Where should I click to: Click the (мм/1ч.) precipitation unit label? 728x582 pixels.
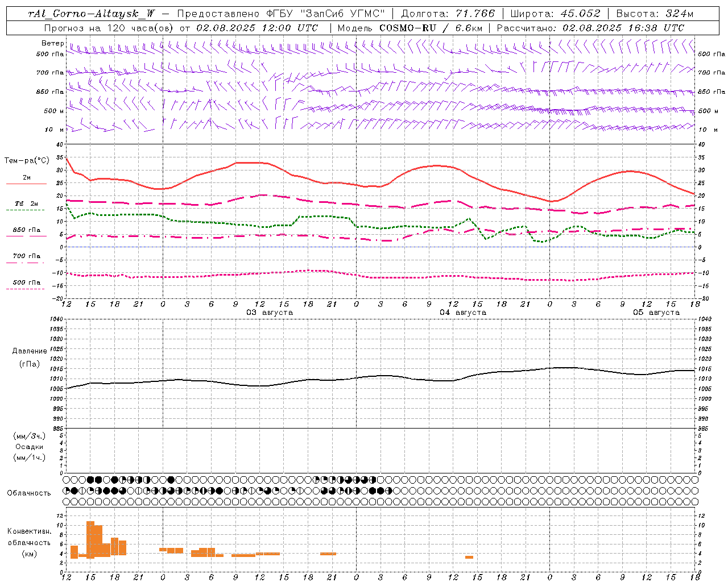30,458
